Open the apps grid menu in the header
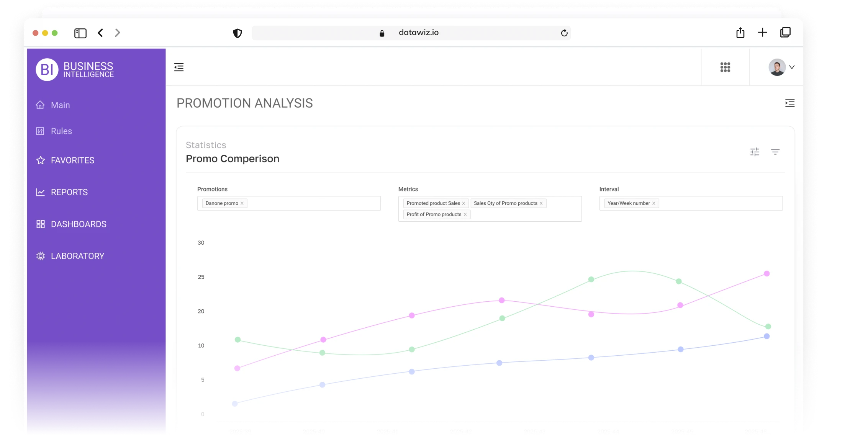Viewport: 868px width, 438px height. [x=725, y=67]
